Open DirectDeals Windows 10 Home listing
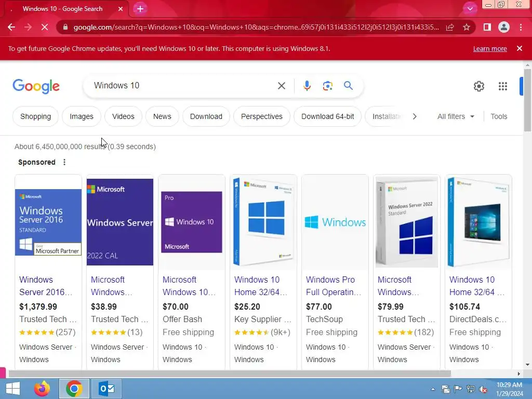 pos(477,286)
